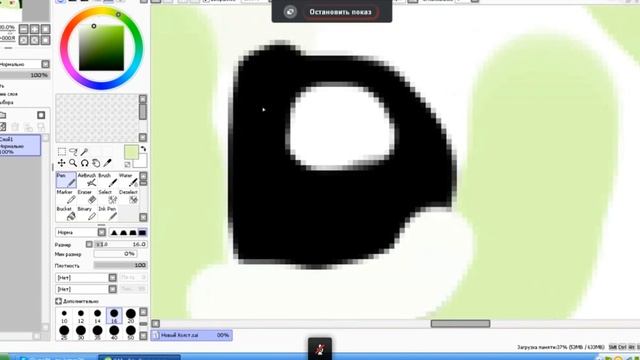Viewport: 640px width, 360px height.
Task: Activate the zoom magnifier tool
Action: tap(73, 163)
